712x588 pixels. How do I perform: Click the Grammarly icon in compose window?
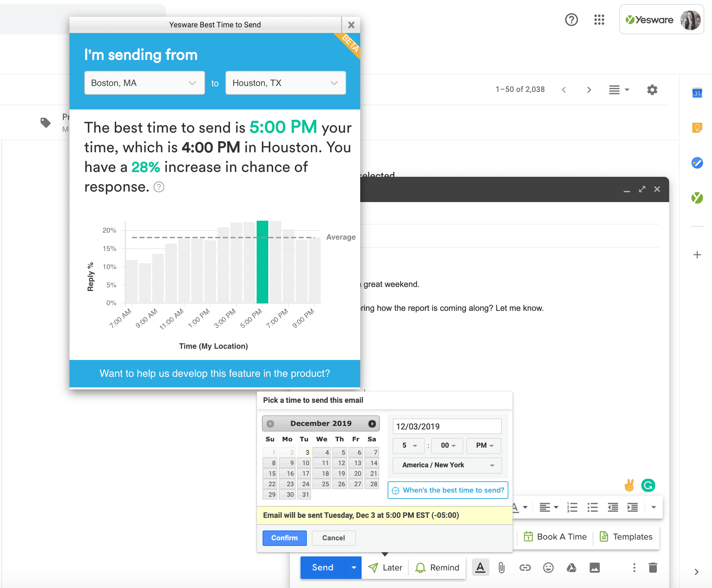pyautogui.click(x=648, y=486)
